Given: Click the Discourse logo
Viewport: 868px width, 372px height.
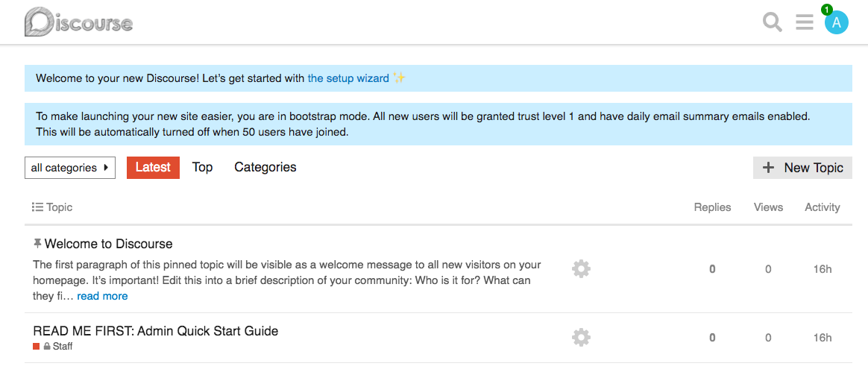Looking at the screenshot, I should (78, 22).
